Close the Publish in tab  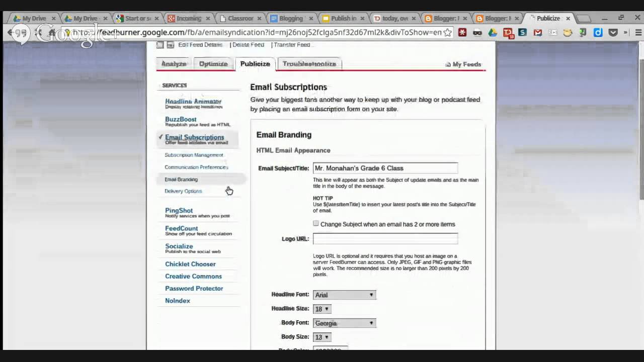(x=363, y=18)
